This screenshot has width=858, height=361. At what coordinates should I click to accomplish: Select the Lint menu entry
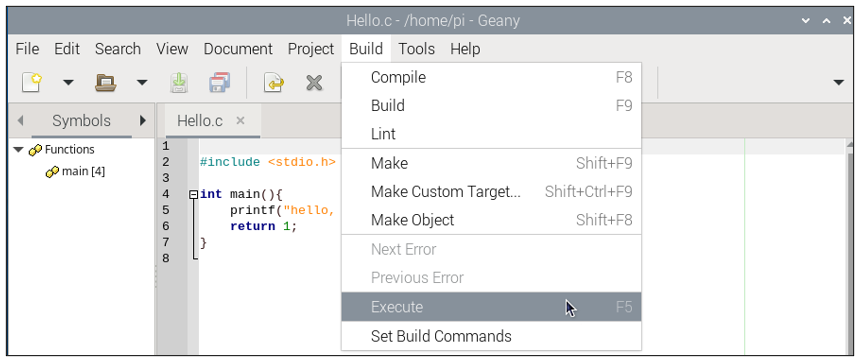tap(491, 134)
